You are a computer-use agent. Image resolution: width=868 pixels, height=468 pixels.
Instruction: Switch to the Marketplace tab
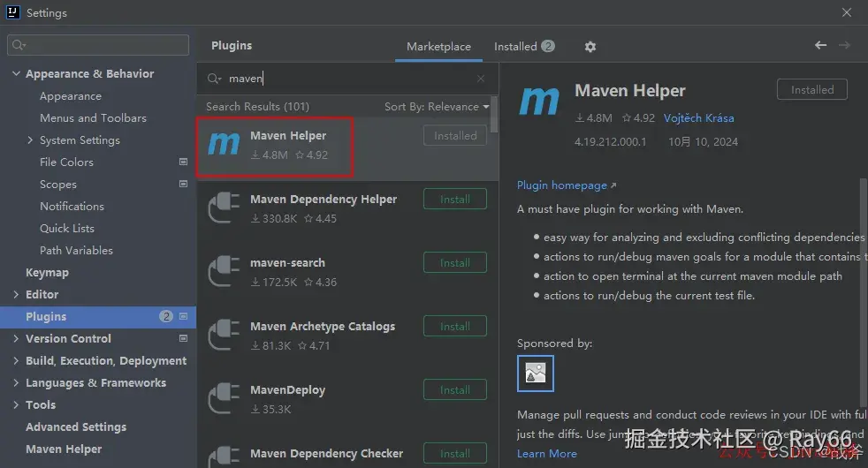click(x=438, y=47)
